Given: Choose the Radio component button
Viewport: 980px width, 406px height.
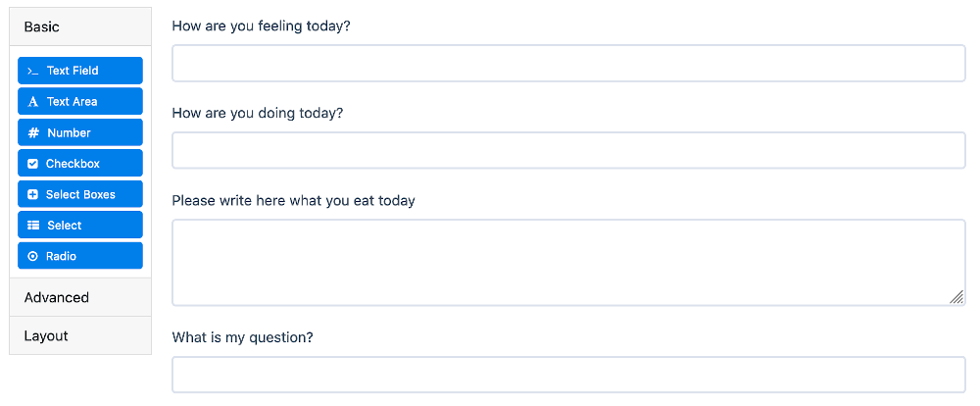Looking at the screenshot, I should click(80, 256).
